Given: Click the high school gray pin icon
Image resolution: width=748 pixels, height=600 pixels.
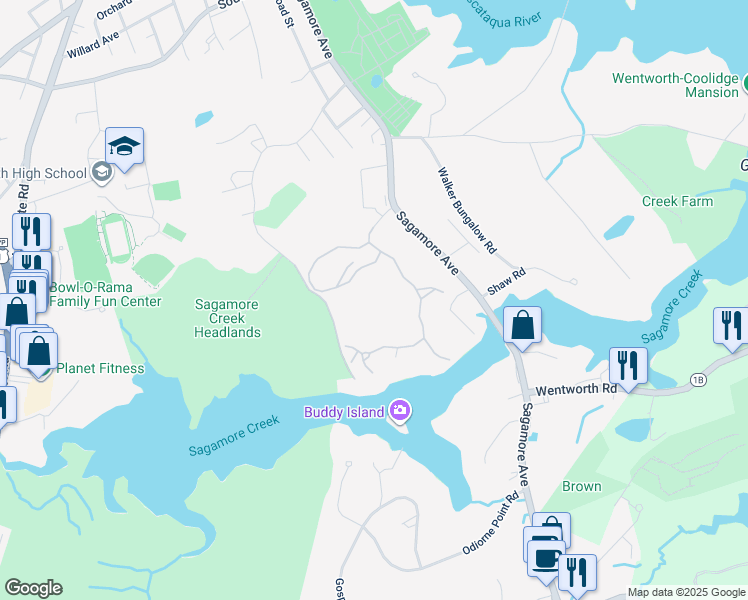Looking at the screenshot, I should (102, 172).
